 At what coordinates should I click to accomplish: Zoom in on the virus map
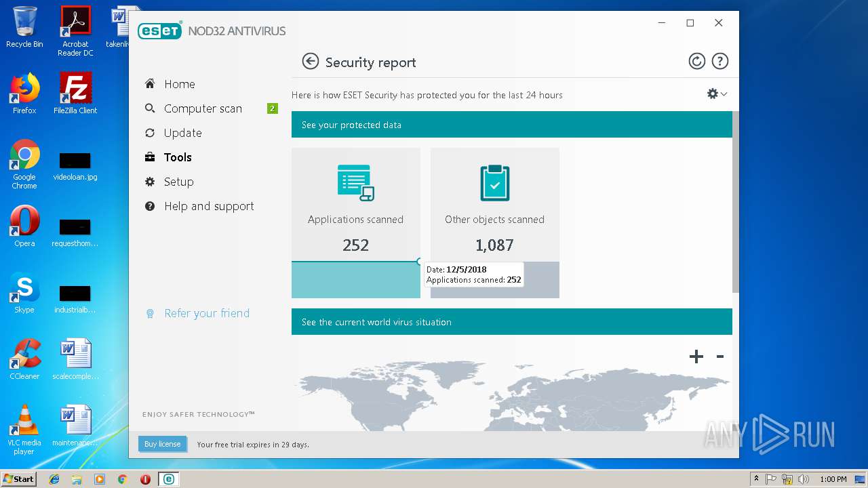click(x=696, y=357)
